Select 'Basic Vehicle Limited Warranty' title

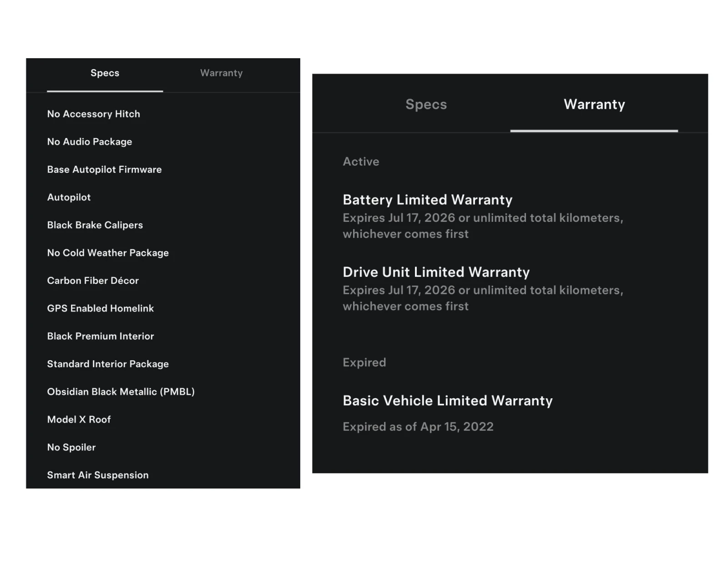pos(447,401)
